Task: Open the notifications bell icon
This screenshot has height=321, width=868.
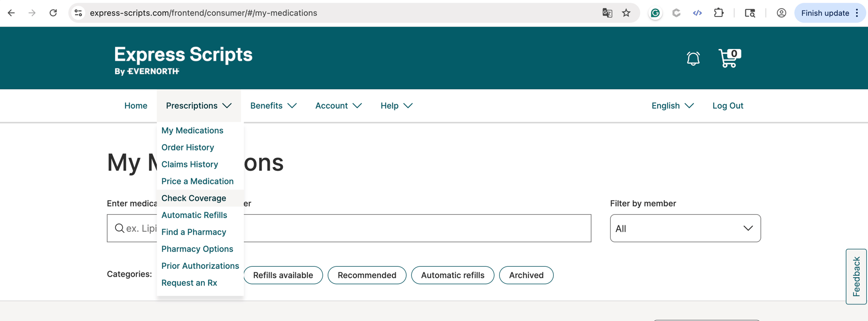Action: pyautogui.click(x=693, y=59)
